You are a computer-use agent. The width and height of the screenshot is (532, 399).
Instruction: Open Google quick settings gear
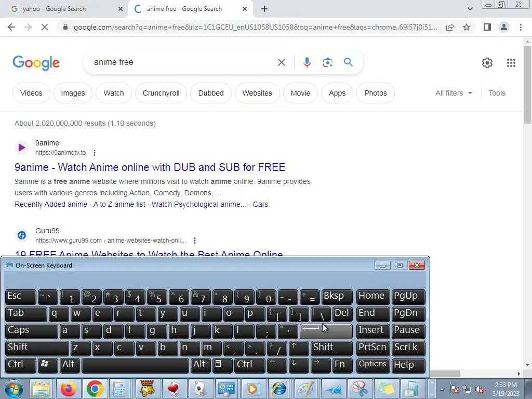click(x=487, y=63)
